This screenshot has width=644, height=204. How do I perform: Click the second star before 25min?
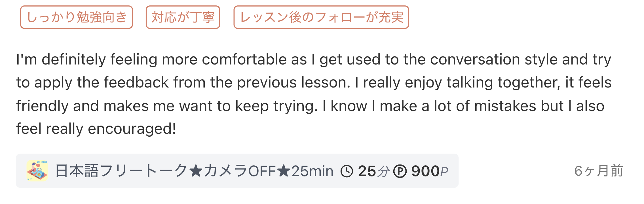click(x=284, y=171)
